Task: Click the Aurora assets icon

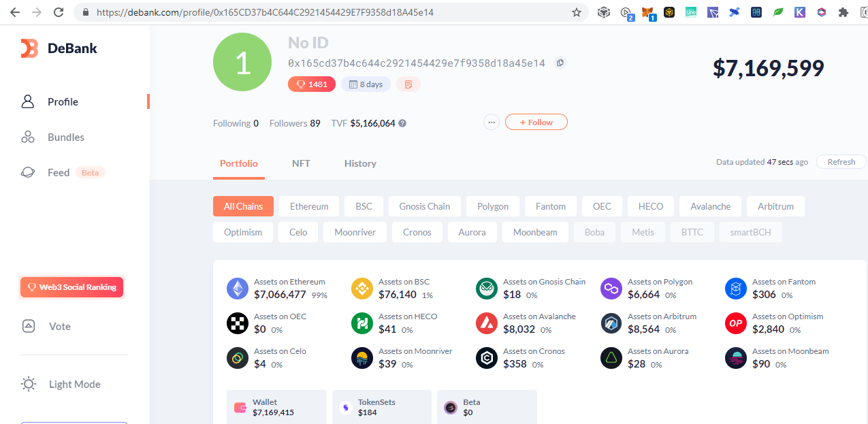Action: 611,358
